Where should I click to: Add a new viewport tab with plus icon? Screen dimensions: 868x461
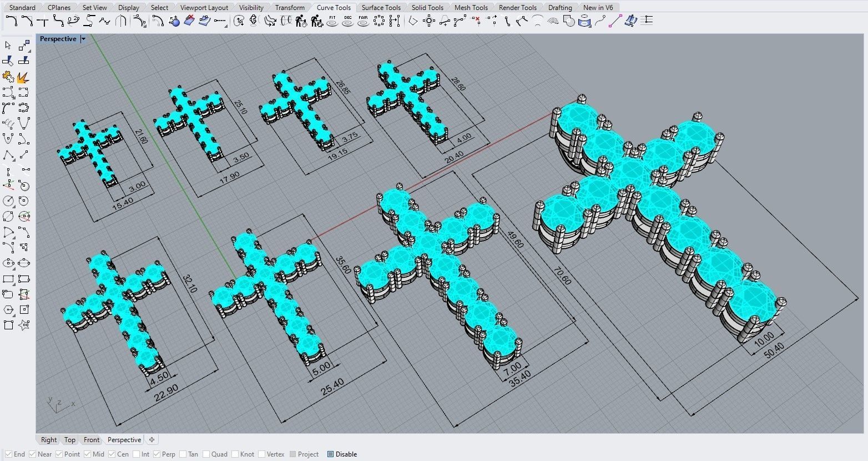[x=152, y=439]
